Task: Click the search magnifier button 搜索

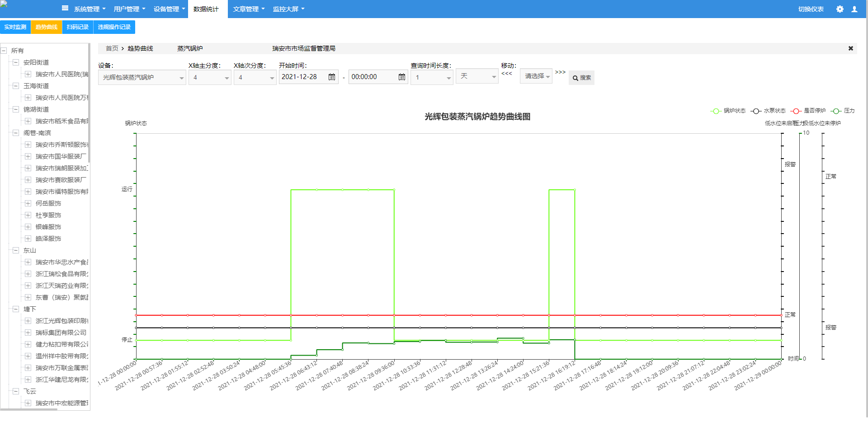Action: coord(581,78)
